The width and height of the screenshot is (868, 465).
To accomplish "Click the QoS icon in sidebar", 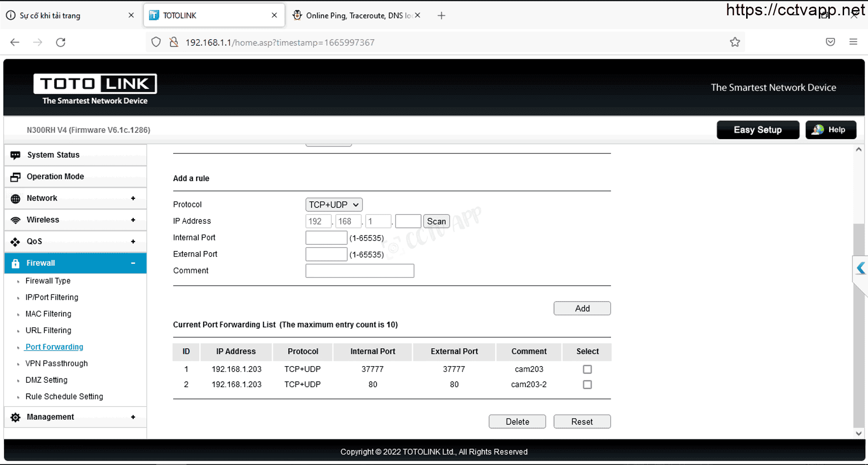I will tap(15, 242).
